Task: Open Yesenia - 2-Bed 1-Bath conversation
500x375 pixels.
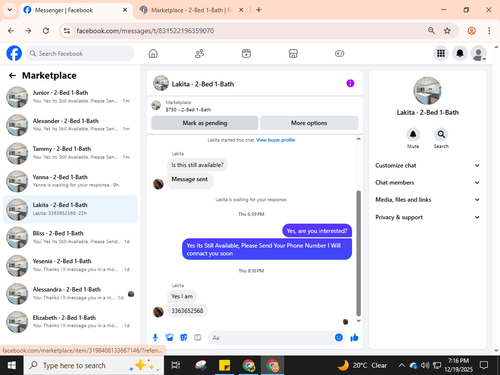Action: click(70, 265)
